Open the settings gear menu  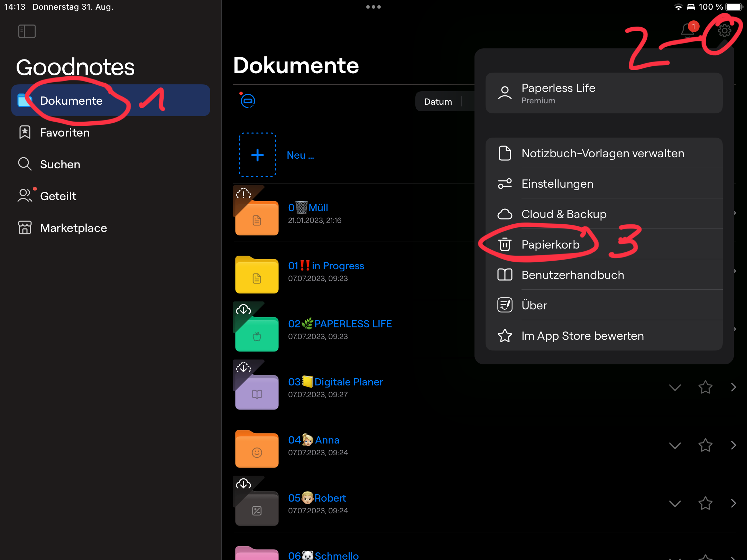(x=724, y=30)
